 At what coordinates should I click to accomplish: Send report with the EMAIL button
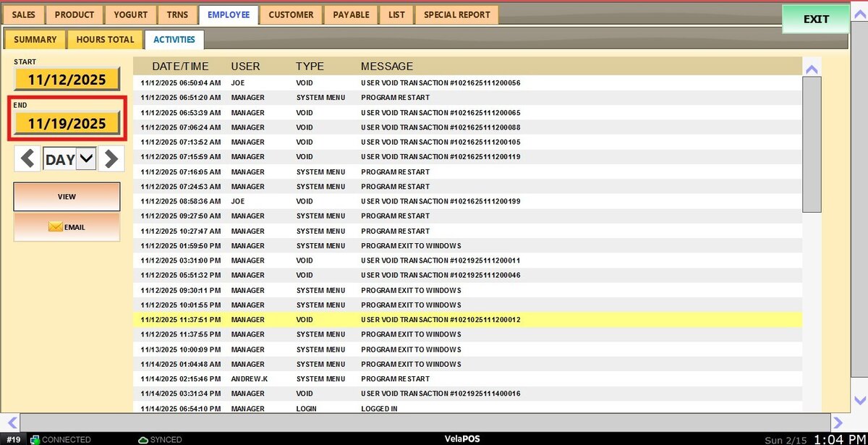(67, 227)
